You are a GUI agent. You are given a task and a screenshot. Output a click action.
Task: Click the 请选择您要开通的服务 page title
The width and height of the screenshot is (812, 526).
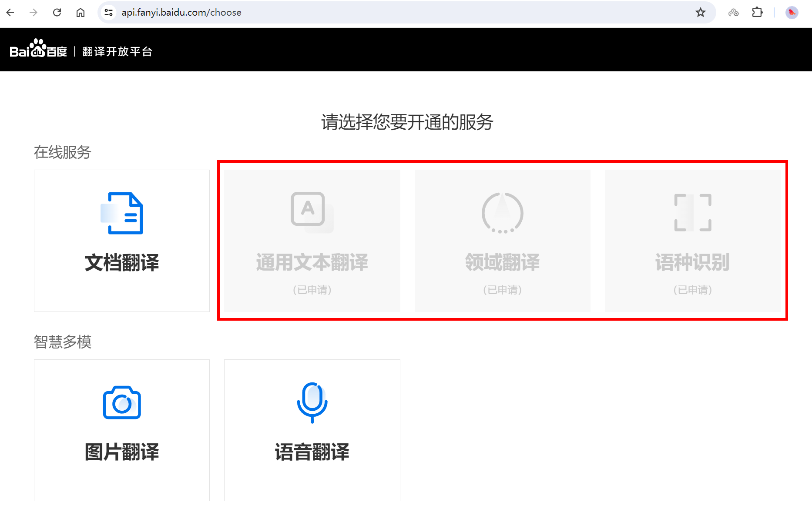click(407, 122)
